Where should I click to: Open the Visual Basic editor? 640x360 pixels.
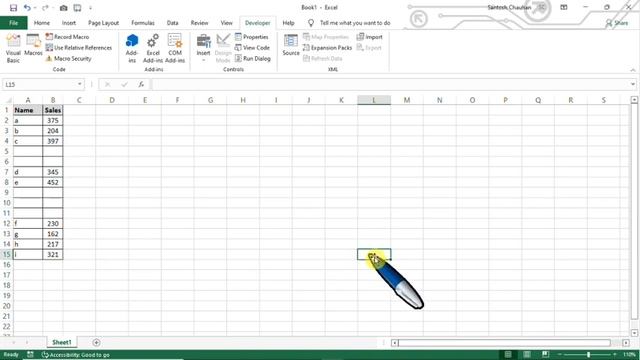pos(13,49)
